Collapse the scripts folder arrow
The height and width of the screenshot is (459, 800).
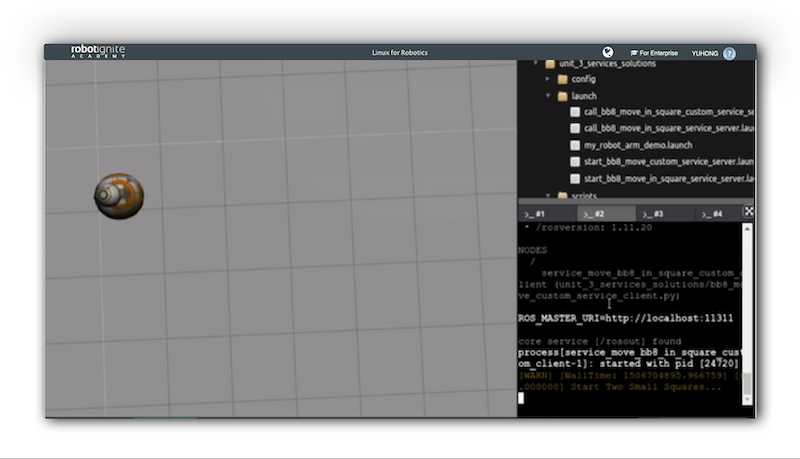point(548,195)
